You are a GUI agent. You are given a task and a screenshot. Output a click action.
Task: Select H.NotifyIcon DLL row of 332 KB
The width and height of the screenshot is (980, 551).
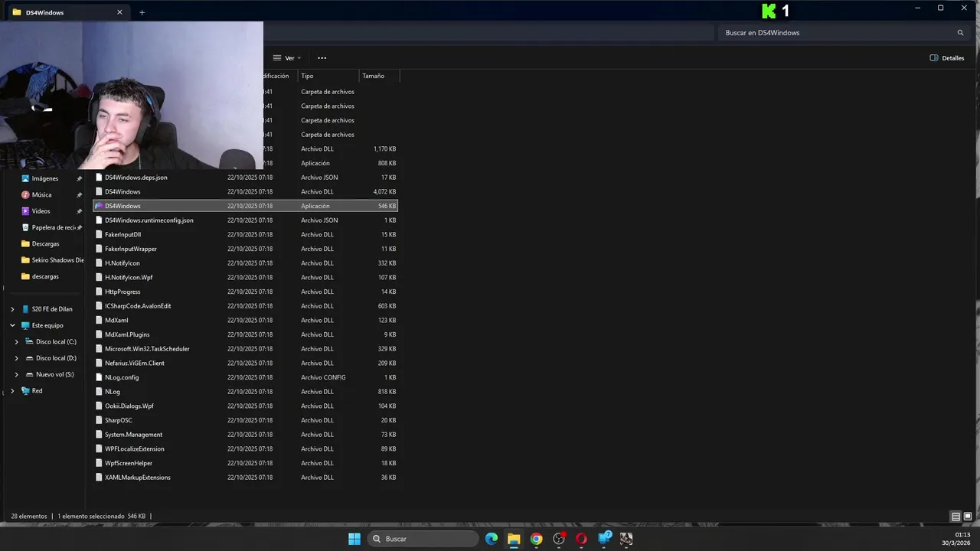(x=245, y=263)
